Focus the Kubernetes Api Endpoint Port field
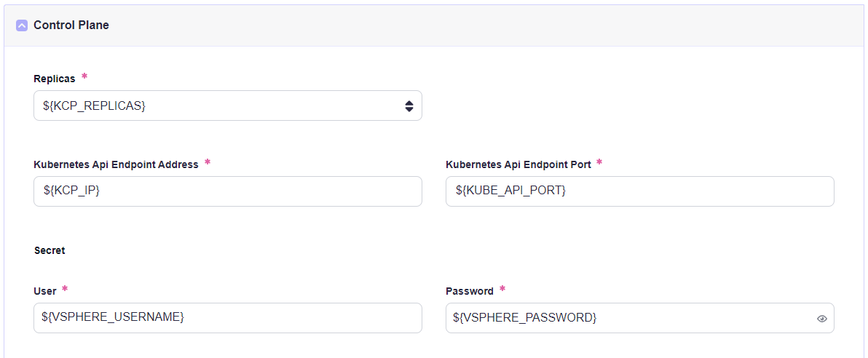 [x=639, y=191]
